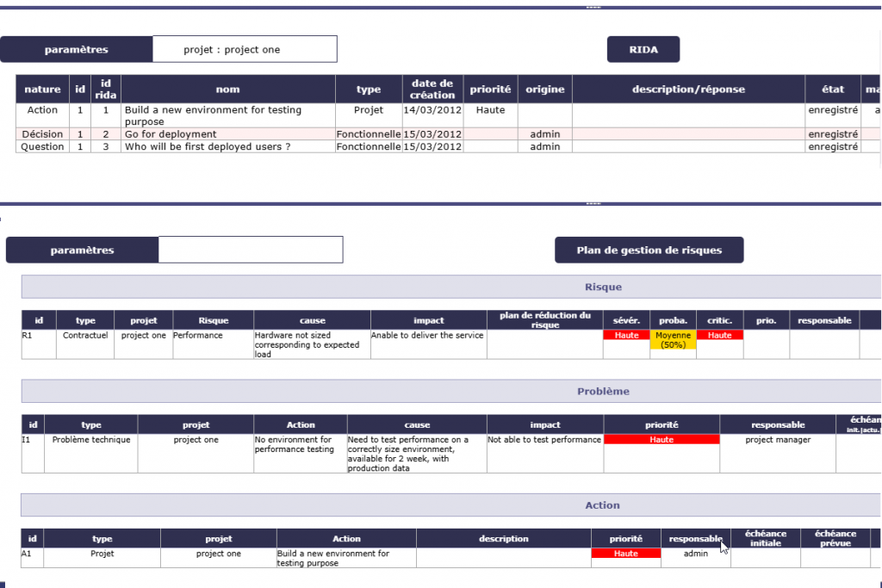Click the red Haute severity cell of risk R1
Viewport: 882px width, 588px height.
click(626, 335)
